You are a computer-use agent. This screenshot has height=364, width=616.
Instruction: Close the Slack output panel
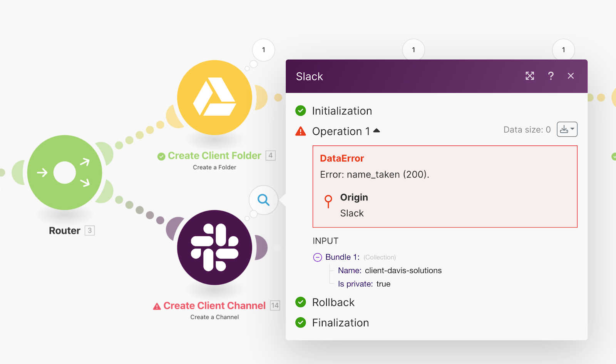(x=571, y=76)
